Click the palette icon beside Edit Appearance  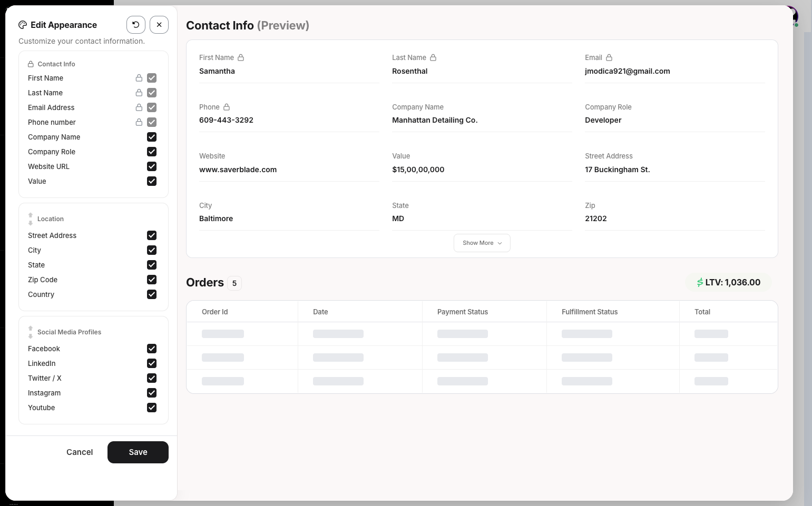pyautogui.click(x=23, y=25)
